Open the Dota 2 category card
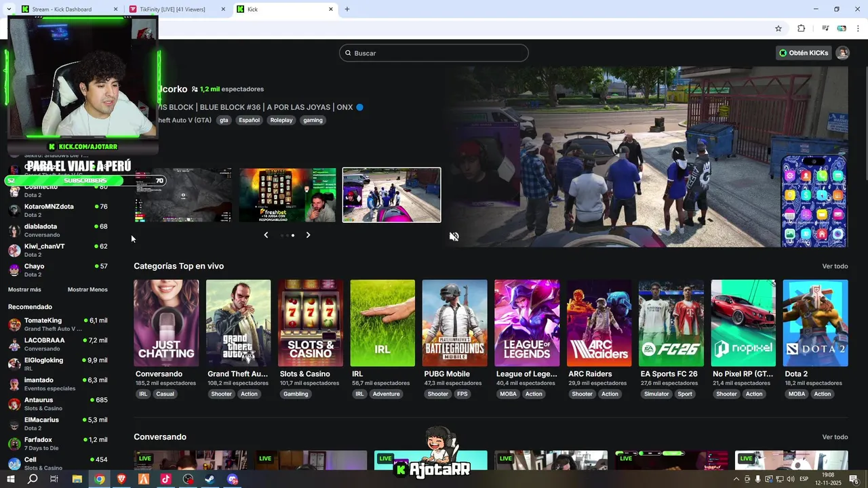 coord(815,323)
